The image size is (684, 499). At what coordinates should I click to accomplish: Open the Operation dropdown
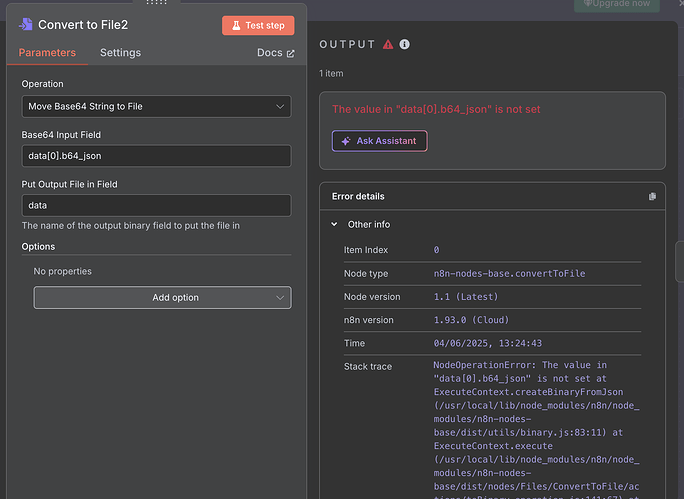point(156,106)
